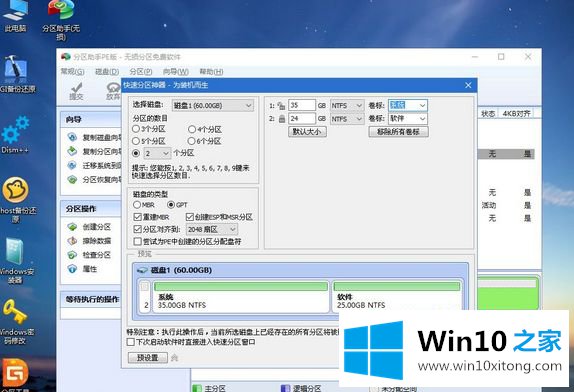Click the 4KB对齐 column header
574x392 pixels.
point(517,114)
